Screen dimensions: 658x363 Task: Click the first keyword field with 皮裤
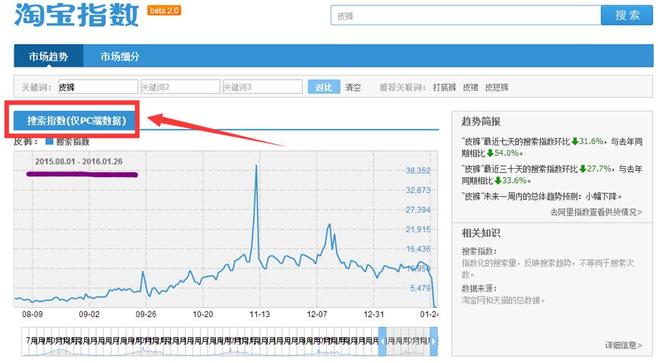tap(98, 87)
